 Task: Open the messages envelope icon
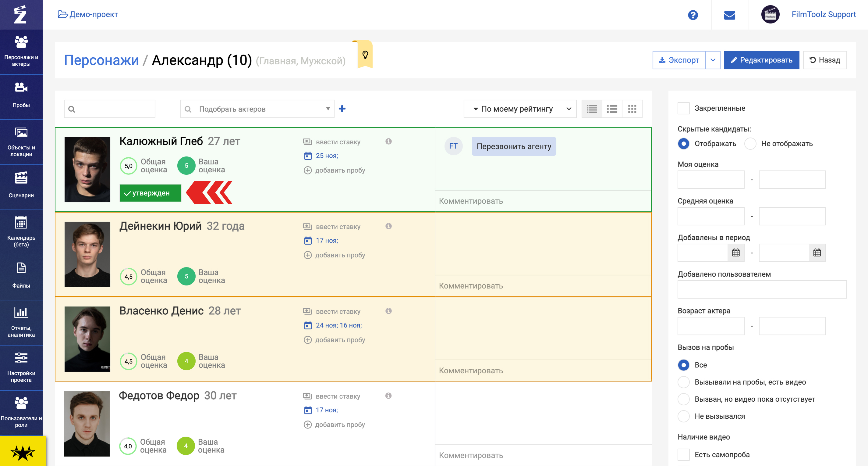coord(729,15)
